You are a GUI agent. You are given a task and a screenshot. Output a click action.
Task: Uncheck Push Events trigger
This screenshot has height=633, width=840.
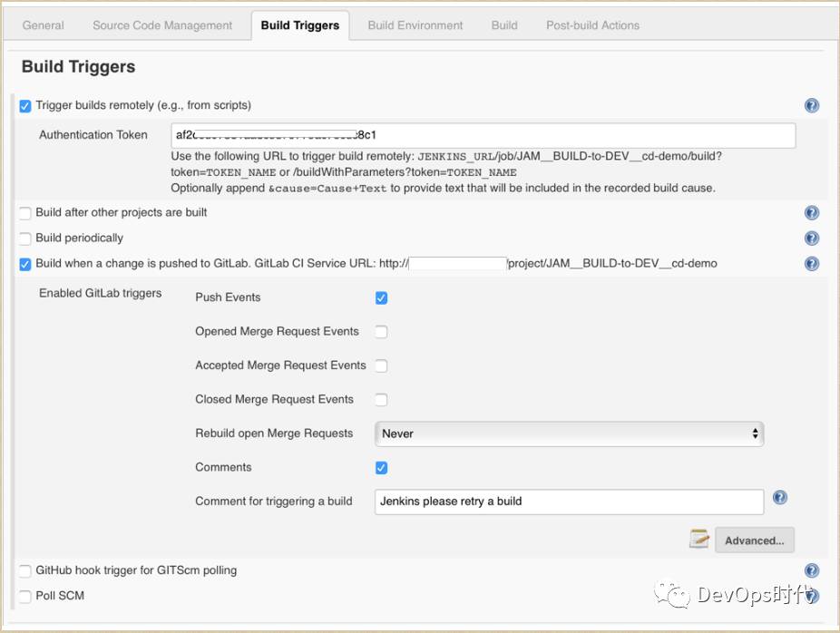click(382, 298)
